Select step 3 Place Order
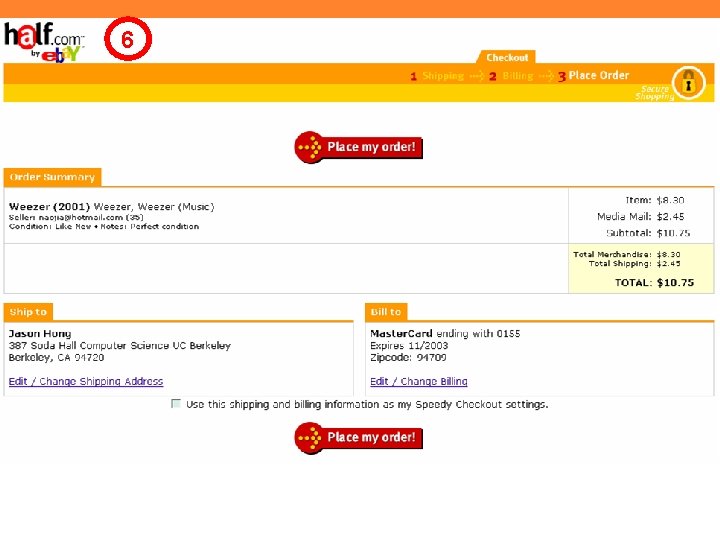 [593, 75]
